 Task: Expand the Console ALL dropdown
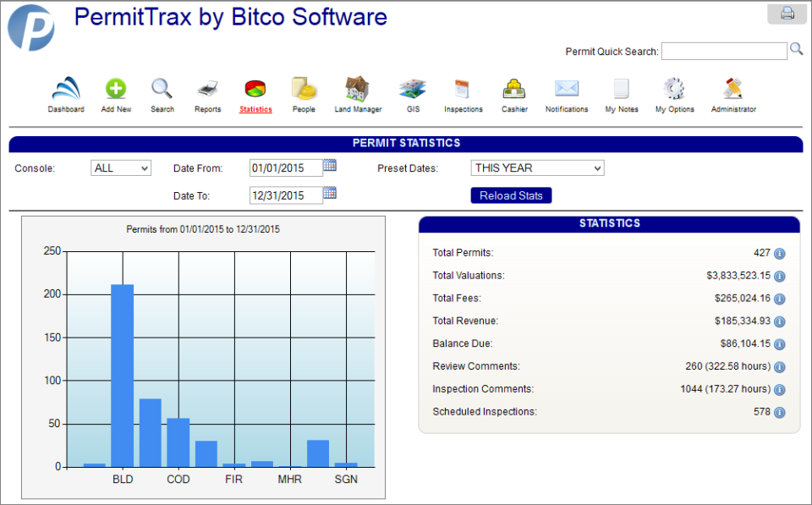[121, 167]
